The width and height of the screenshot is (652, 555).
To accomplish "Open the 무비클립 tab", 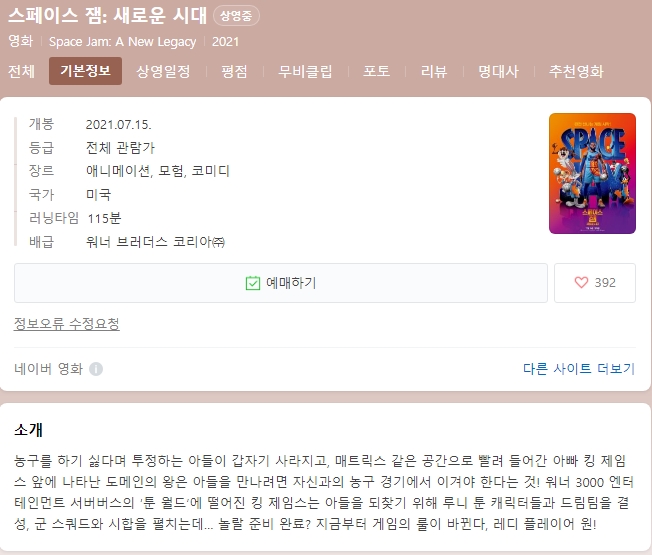I will 305,71.
